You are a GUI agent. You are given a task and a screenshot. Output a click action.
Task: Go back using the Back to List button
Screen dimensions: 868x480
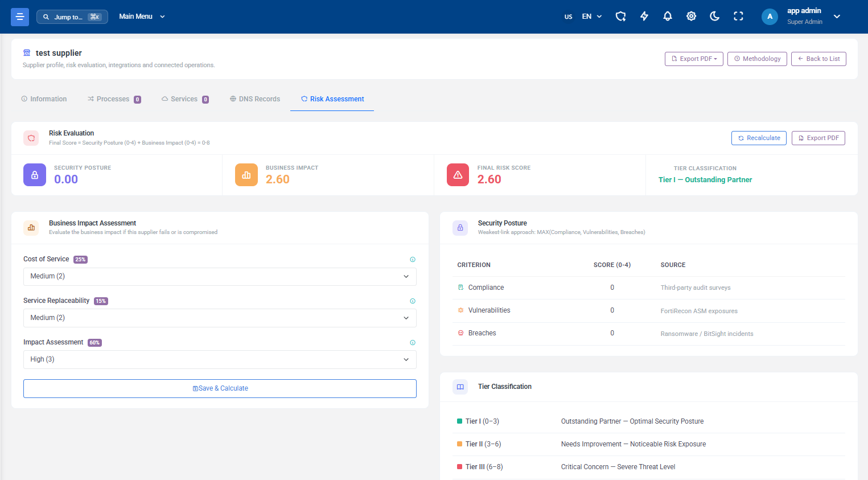tap(818, 59)
